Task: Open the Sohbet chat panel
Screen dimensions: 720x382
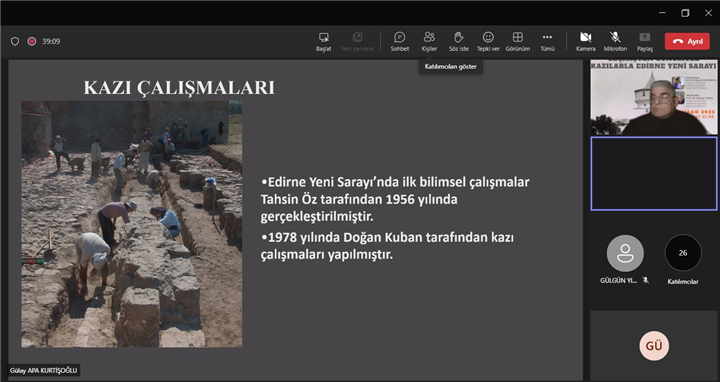Action: click(x=399, y=41)
